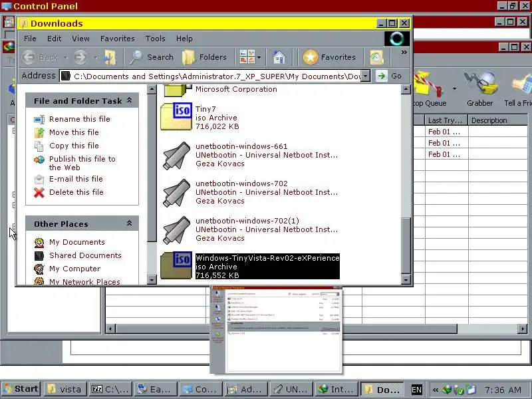532x399 pixels.
Task: Open the Edit menu
Action: pos(55,39)
